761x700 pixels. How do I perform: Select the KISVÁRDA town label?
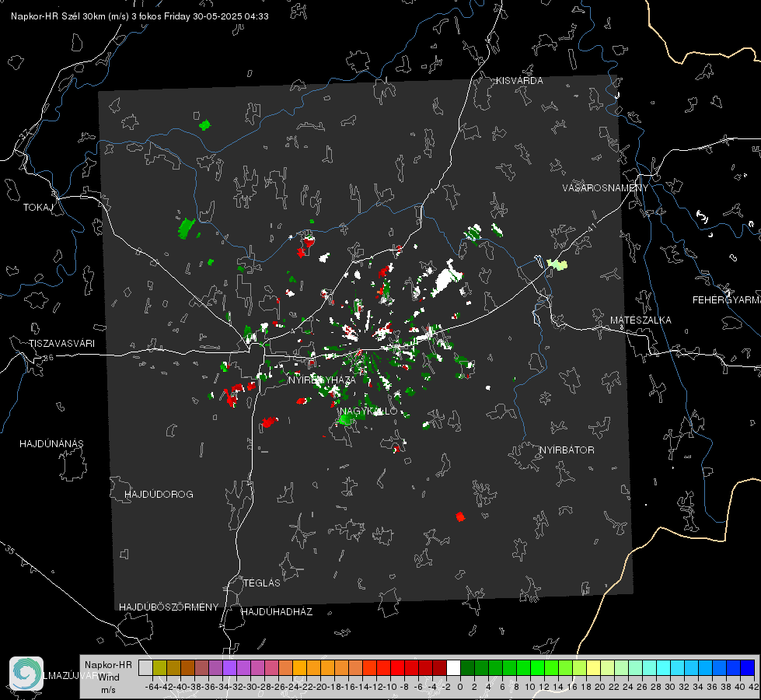tap(519, 81)
